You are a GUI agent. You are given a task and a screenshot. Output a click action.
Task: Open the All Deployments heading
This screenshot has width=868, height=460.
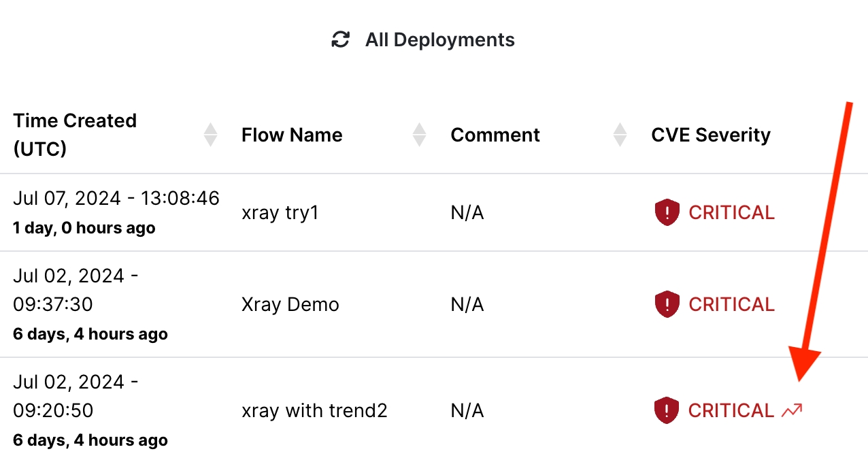pyautogui.click(x=439, y=40)
